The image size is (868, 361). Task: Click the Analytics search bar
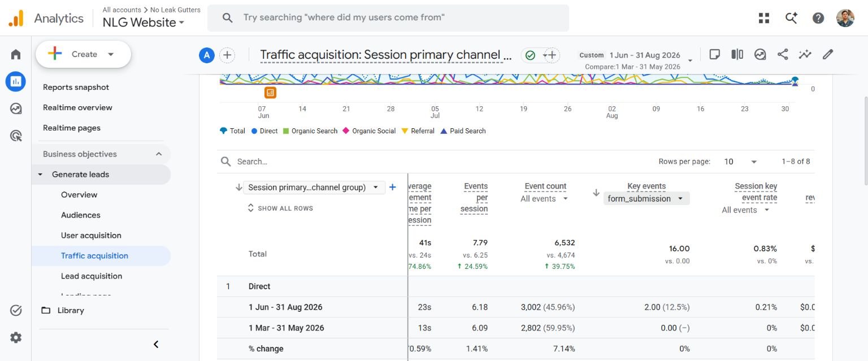tap(388, 18)
